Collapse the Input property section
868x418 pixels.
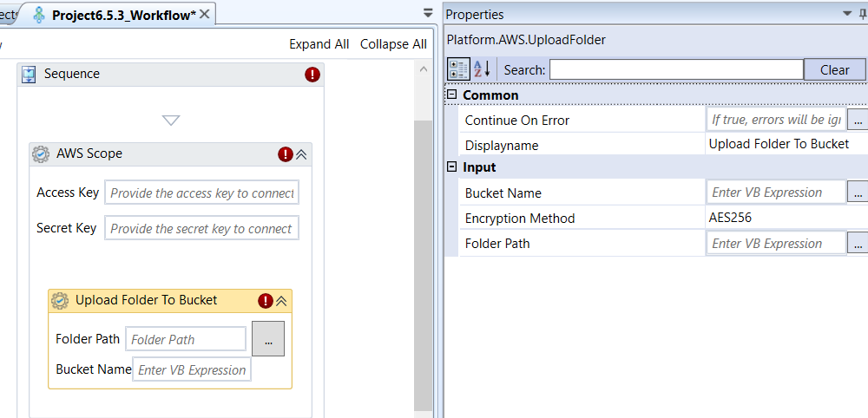452,167
